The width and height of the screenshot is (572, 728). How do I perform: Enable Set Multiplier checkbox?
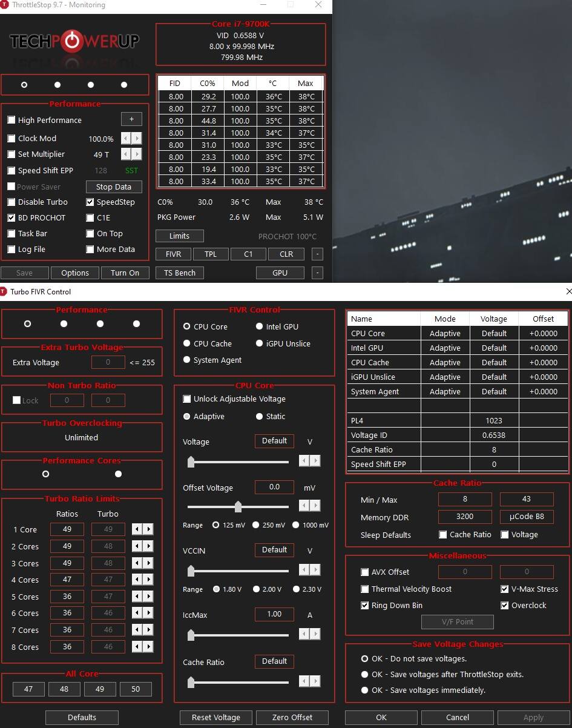12,154
